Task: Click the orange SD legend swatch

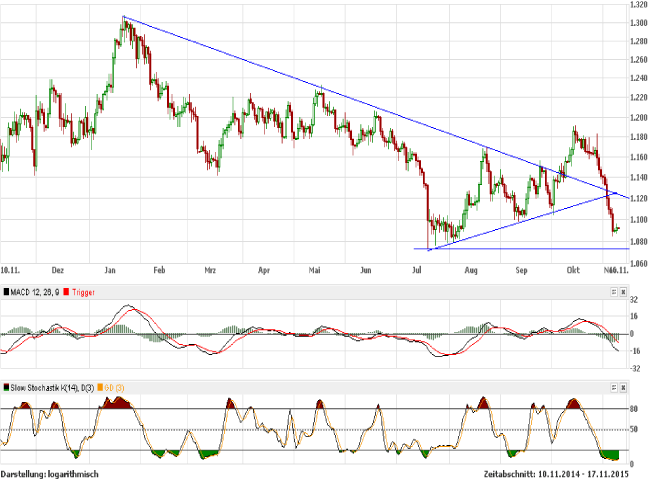Action: pyautogui.click(x=99, y=386)
